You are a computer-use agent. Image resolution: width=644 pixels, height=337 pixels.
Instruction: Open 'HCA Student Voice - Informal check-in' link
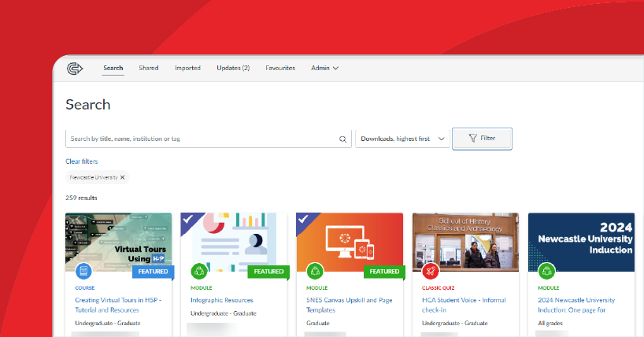[x=464, y=305]
